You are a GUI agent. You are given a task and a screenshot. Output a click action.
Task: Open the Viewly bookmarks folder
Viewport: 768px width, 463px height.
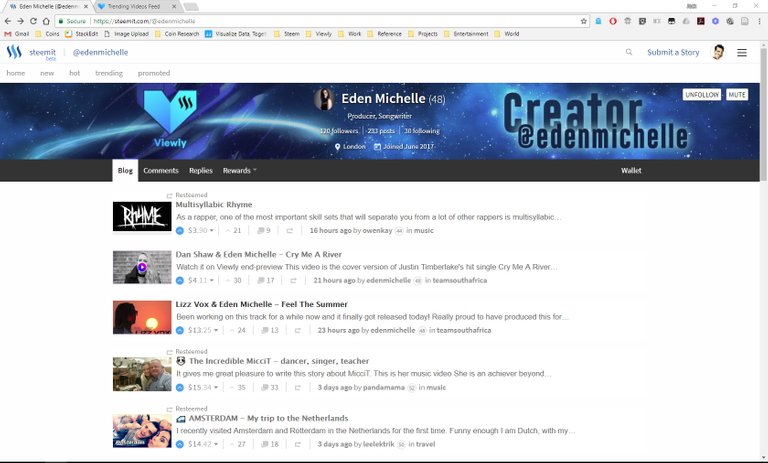[x=319, y=34]
